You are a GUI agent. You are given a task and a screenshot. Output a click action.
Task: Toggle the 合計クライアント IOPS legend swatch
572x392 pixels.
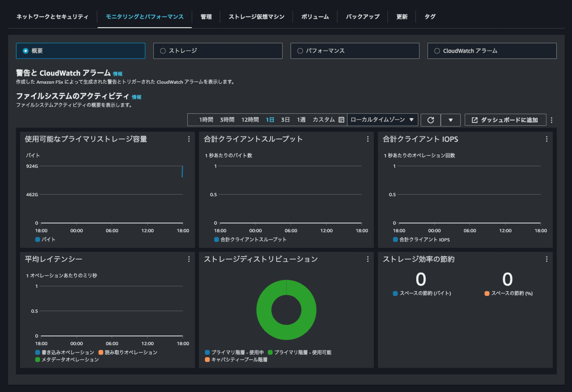point(395,239)
